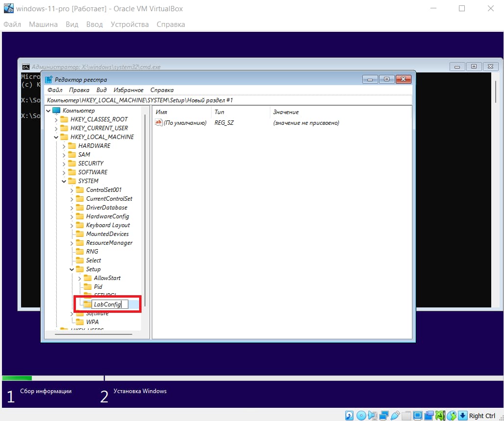
Task: Open Устройства menu in VirtualBox
Action: click(129, 24)
